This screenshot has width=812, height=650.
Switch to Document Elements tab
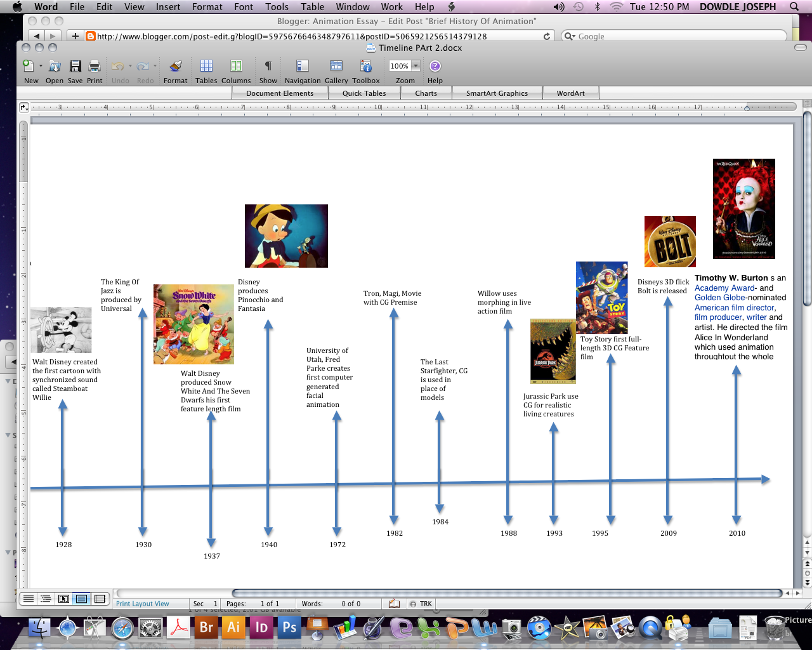coord(280,93)
